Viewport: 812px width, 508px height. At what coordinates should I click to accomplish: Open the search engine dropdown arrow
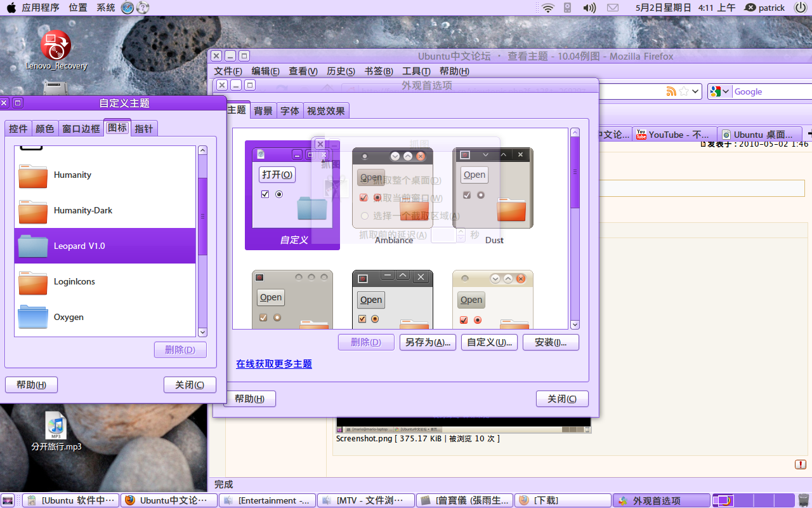[x=726, y=91]
